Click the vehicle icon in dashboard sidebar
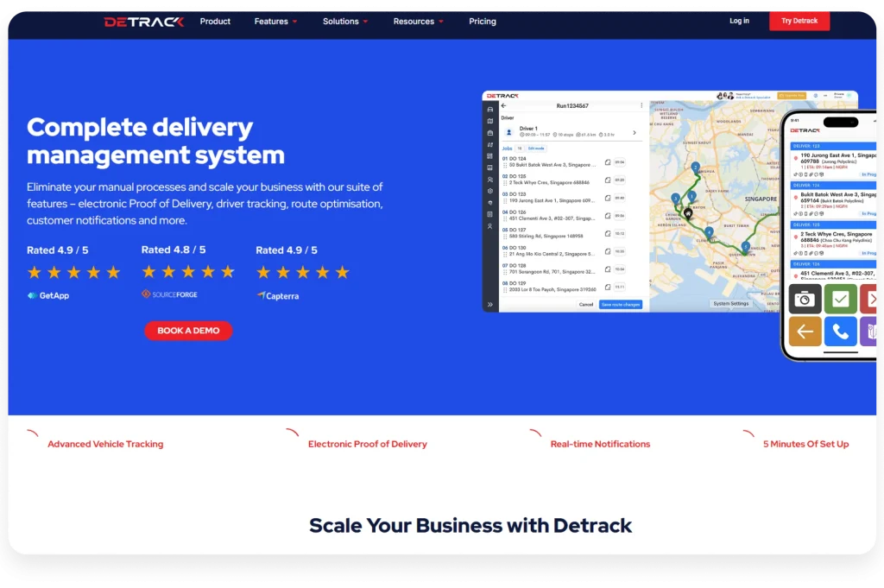The image size is (884, 588). pos(490,110)
